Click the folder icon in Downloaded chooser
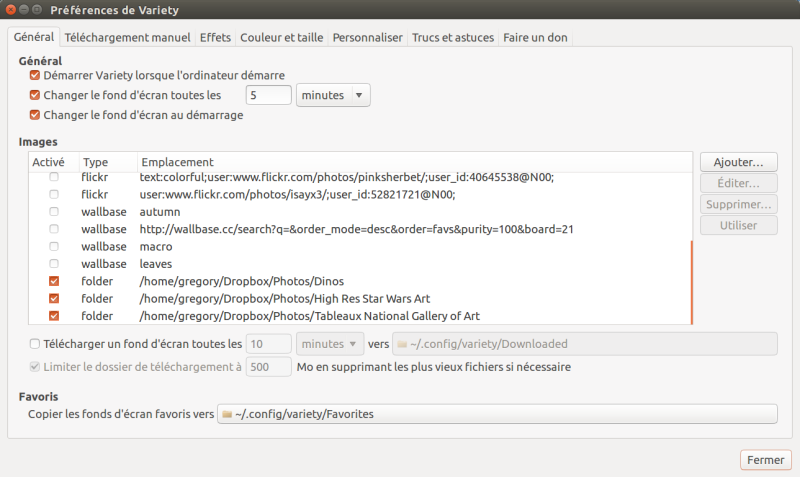This screenshot has height=477, width=800. tap(402, 344)
